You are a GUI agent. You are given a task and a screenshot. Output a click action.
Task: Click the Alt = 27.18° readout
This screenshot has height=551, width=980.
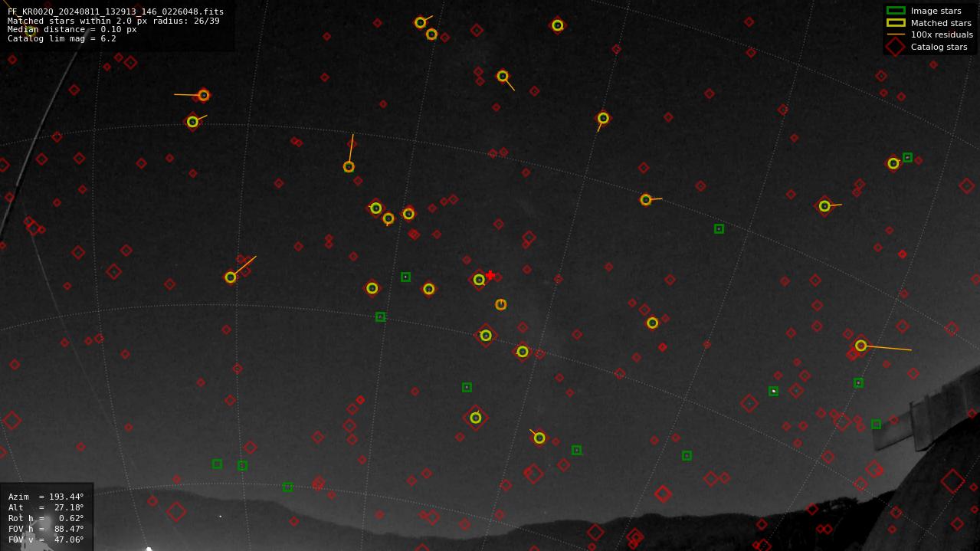(46, 507)
